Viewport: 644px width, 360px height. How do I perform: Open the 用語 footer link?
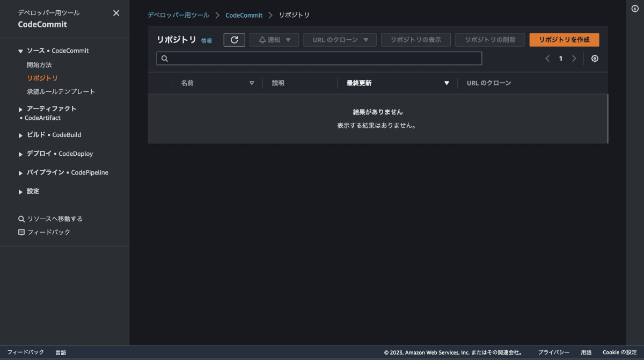click(586, 352)
